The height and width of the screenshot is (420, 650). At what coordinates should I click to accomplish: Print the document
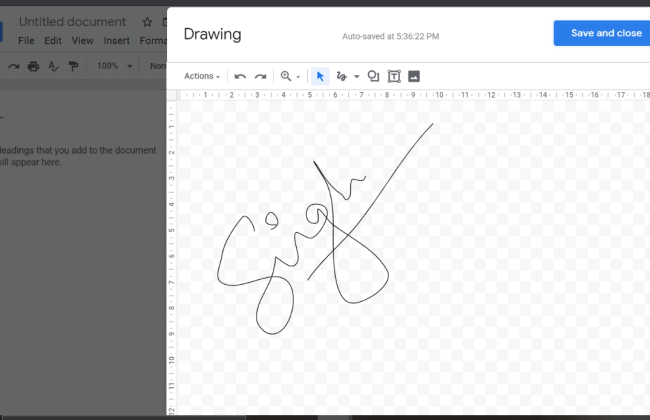click(33, 66)
